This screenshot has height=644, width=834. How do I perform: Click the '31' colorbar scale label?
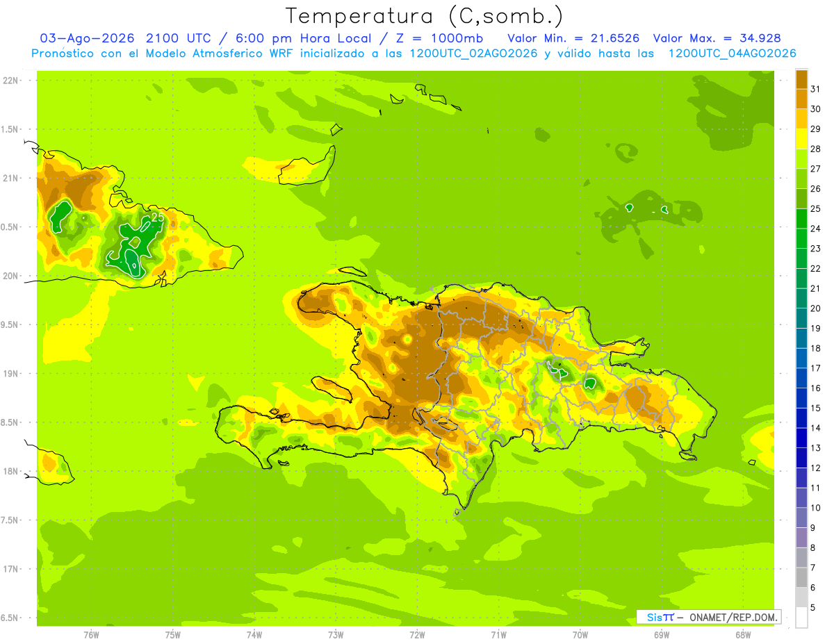[x=816, y=89]
